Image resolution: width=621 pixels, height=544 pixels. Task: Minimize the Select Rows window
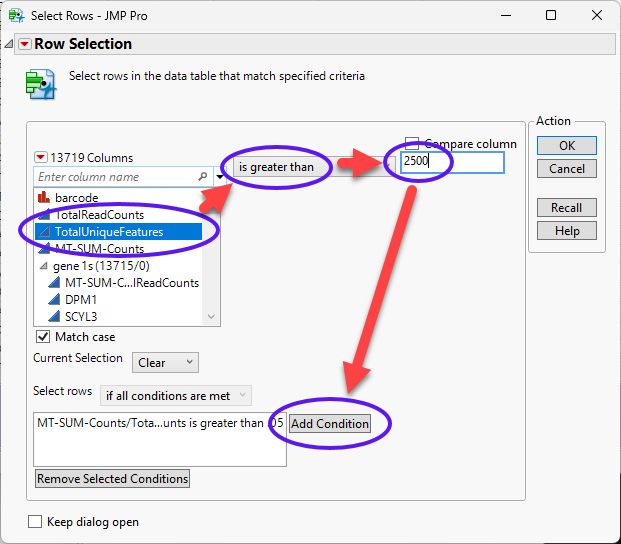coord(506,15)
